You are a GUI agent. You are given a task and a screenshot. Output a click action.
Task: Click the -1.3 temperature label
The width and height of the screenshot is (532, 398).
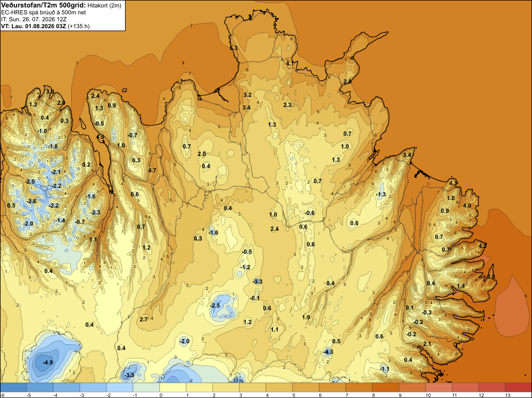tap(381, 194)
